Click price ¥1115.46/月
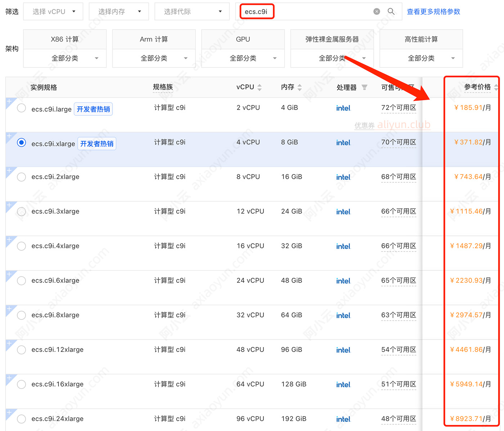The image size is (504, 431). point(470,212)
